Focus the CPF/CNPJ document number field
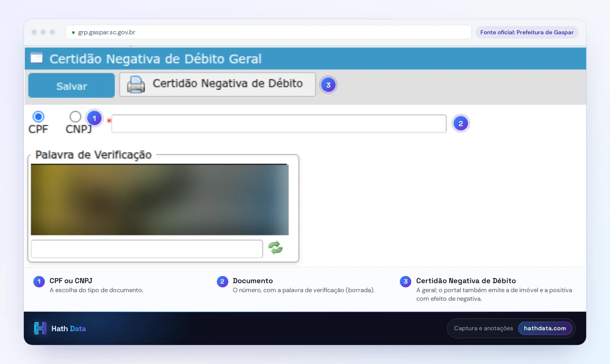Viewport: 610px width, 364px height. (279, 124)
